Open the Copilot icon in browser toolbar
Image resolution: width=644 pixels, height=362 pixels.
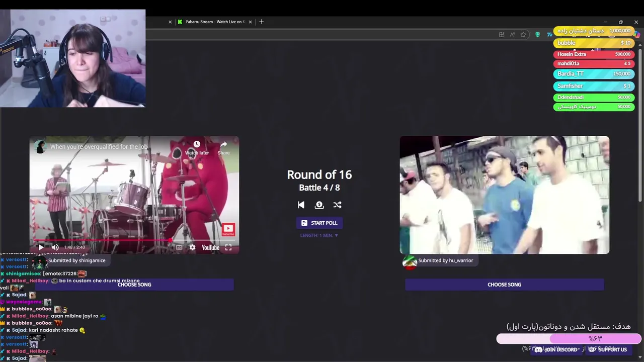[638, 35]
